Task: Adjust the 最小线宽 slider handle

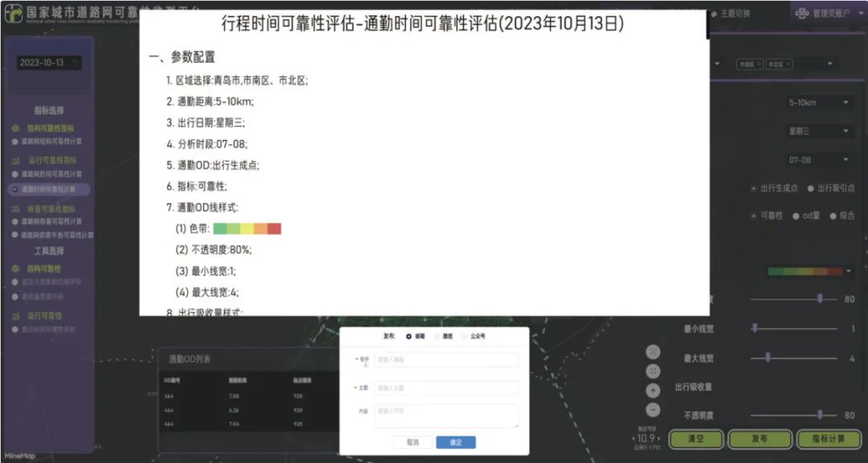Action: tap(754, 329)
